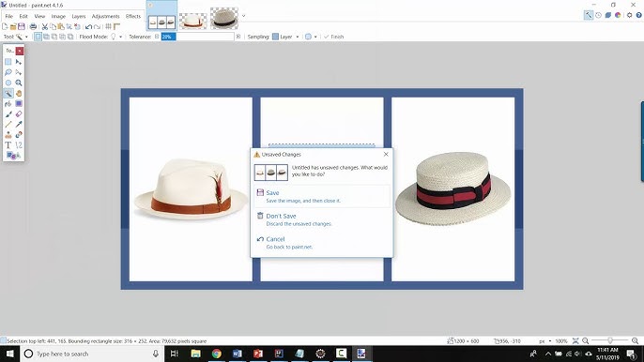
Task: Choose the Eraser tool
Action: point(19,114)
